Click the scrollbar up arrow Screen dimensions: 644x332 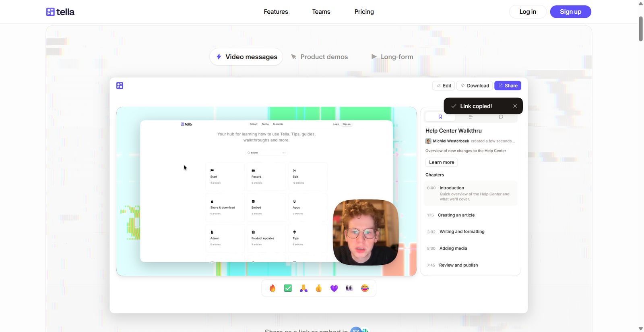pos(641,3)
